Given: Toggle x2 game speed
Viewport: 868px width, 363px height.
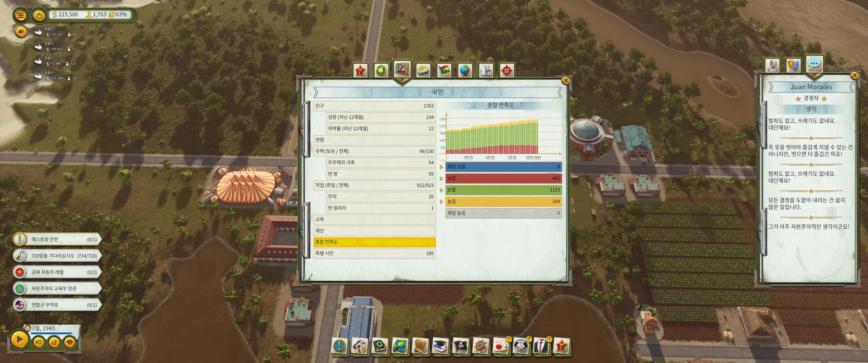Looking at the screenshot, I should [x=39, y=342].
